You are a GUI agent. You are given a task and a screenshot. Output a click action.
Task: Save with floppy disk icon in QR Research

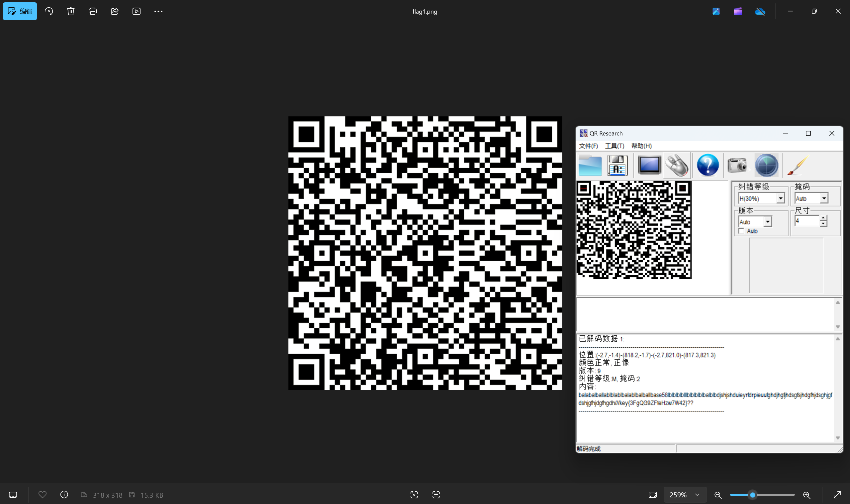[x=617, y=165]
